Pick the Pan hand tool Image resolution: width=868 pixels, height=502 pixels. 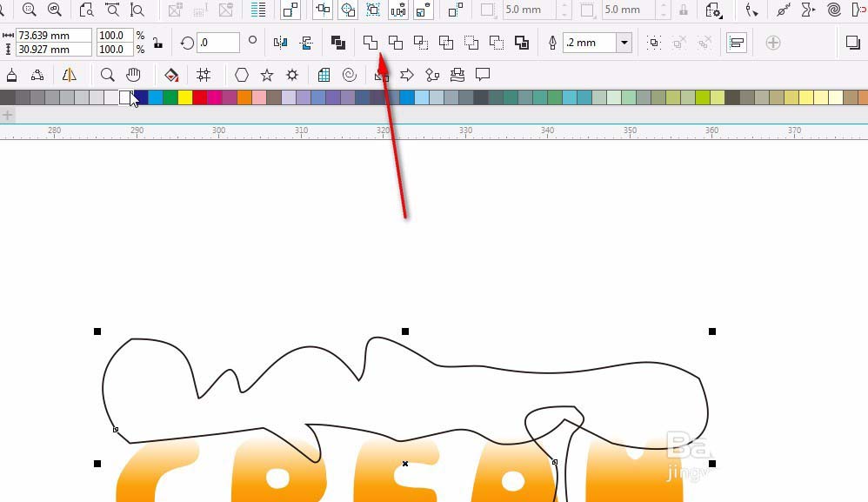click(133, 75)
